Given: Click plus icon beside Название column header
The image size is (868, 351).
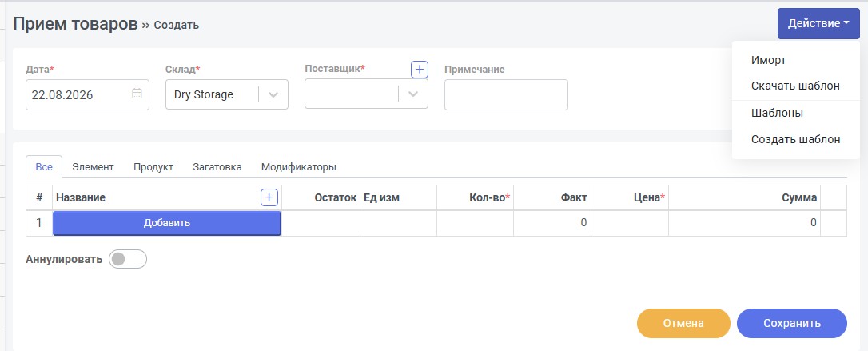Looking at the screenshot, I should pyautogui.click(x=269, y=197).
